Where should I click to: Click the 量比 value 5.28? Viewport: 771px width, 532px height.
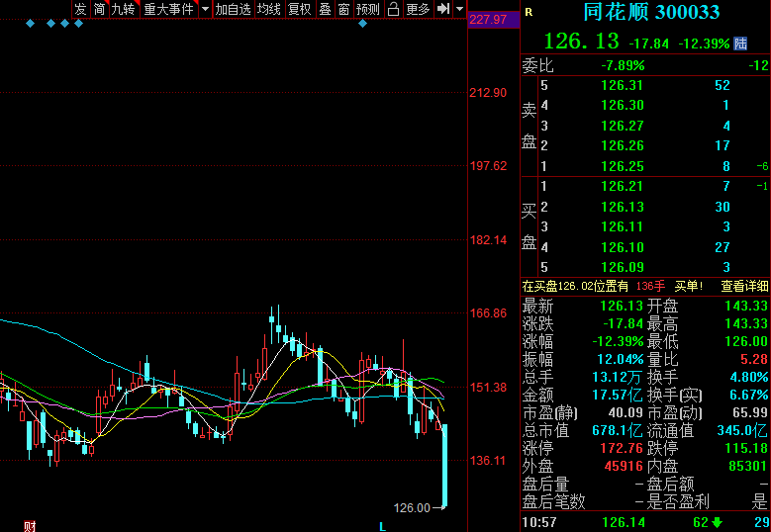pos(754,360)
